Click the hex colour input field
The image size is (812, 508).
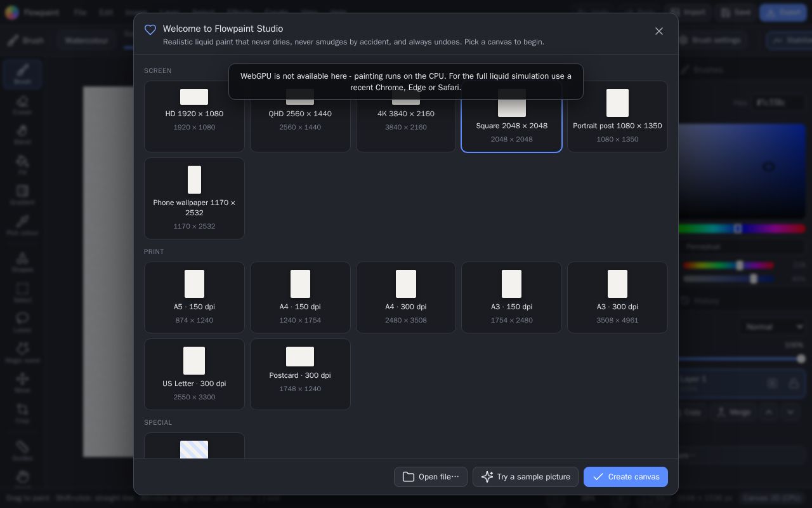click(x=778, y=102)
